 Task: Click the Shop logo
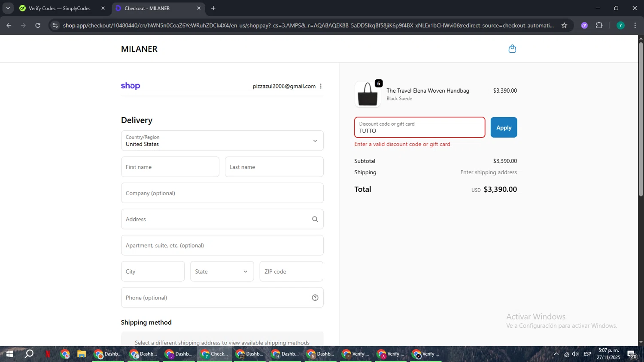(131, 86)
